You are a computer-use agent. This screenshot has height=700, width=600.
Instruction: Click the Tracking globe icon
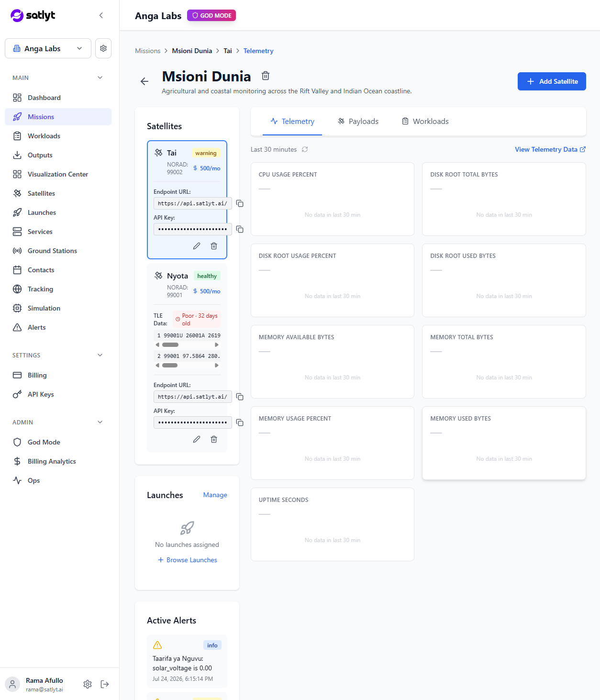click(17, 289)
